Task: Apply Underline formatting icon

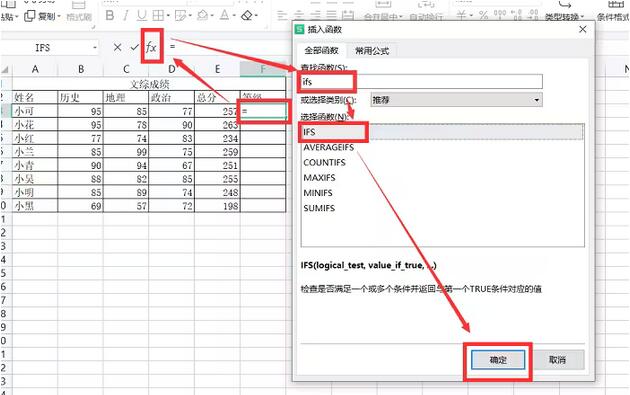Action: 141,16
